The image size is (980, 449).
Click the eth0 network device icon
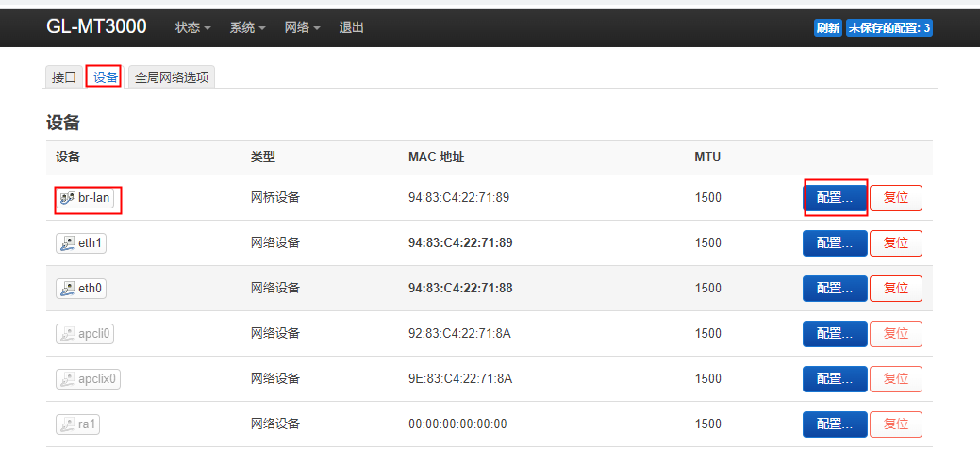click(67, 289)
